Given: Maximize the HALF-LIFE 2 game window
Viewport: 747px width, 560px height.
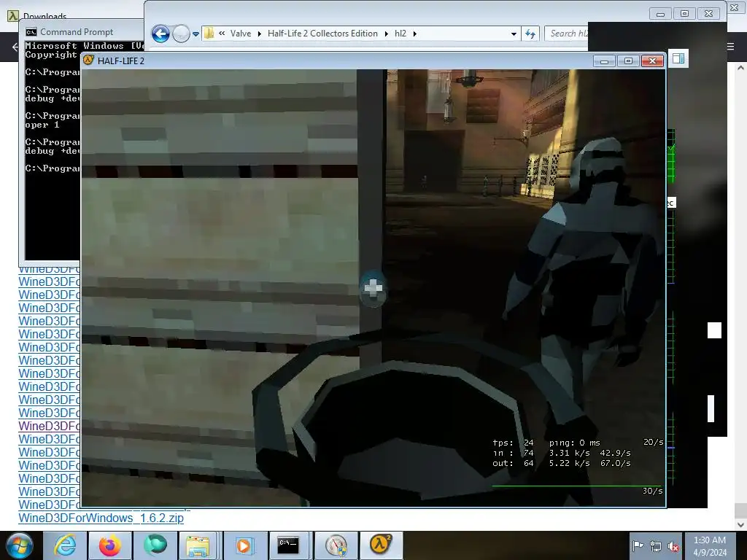Looking at the screenshot, I should (x=628, y=61).
